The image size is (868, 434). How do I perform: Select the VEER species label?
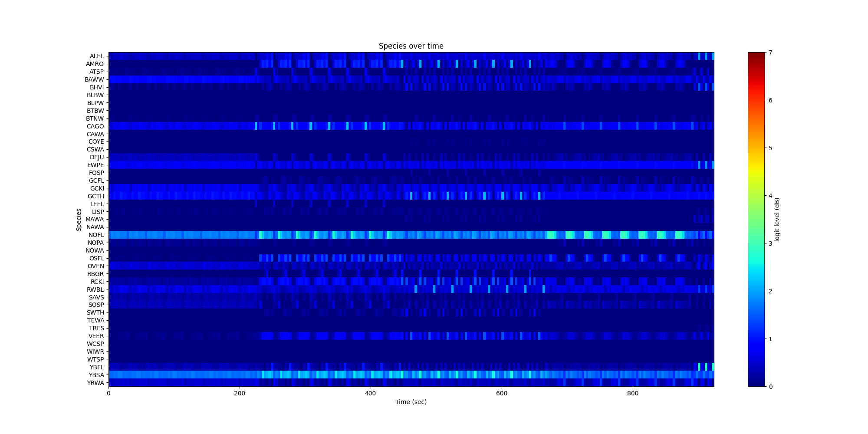click(x=96, y=336)
